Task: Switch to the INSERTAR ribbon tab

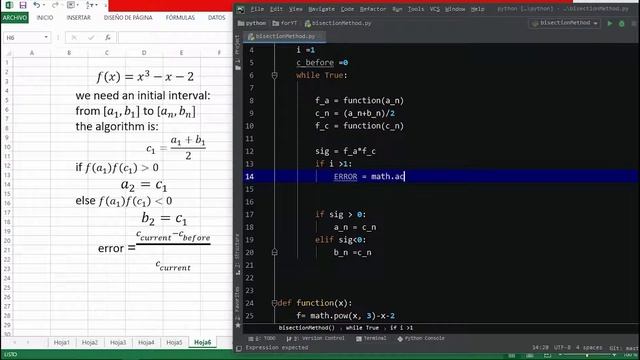Action: (78, 18)
